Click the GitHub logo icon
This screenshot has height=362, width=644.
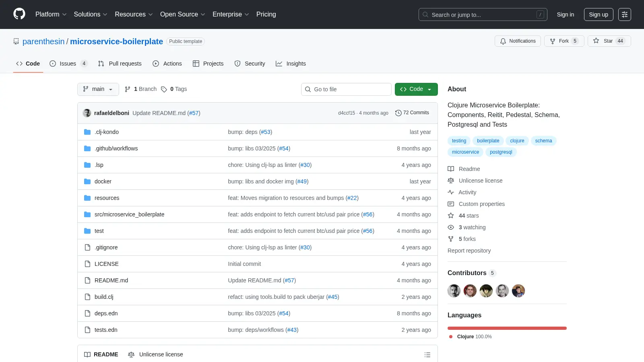[x=19, y=14]
